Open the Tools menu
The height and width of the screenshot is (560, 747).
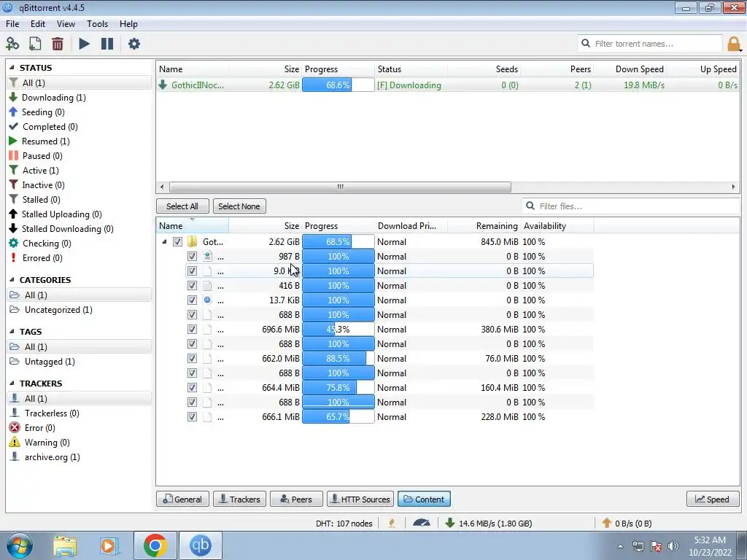pyautogui.click(x=97, y=24)
